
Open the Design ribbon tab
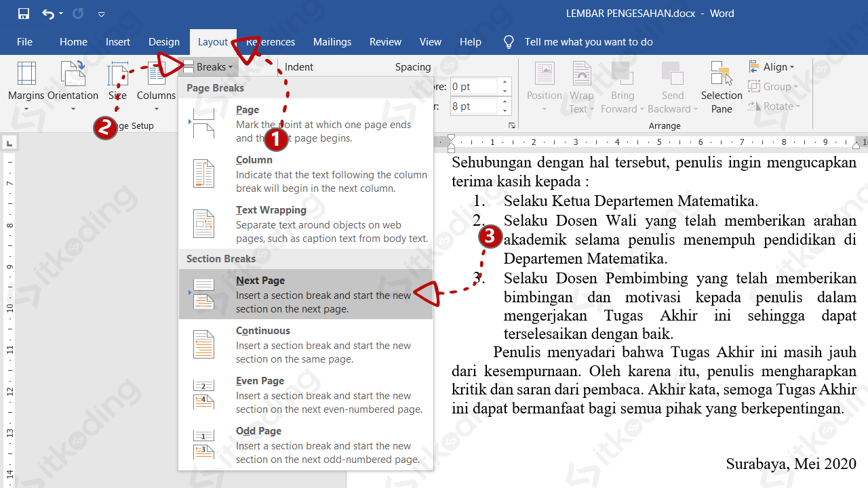tap(164, 41)
